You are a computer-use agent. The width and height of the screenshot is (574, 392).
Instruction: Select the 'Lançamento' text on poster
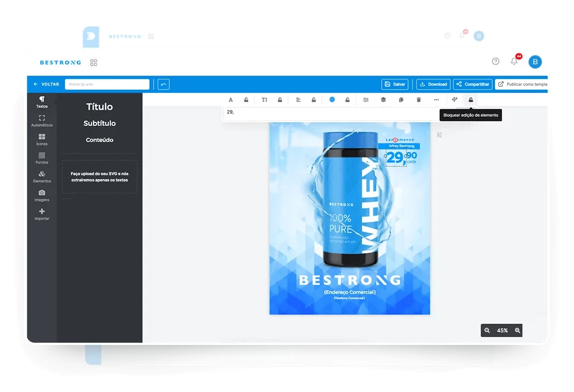[x=400, y=139]
